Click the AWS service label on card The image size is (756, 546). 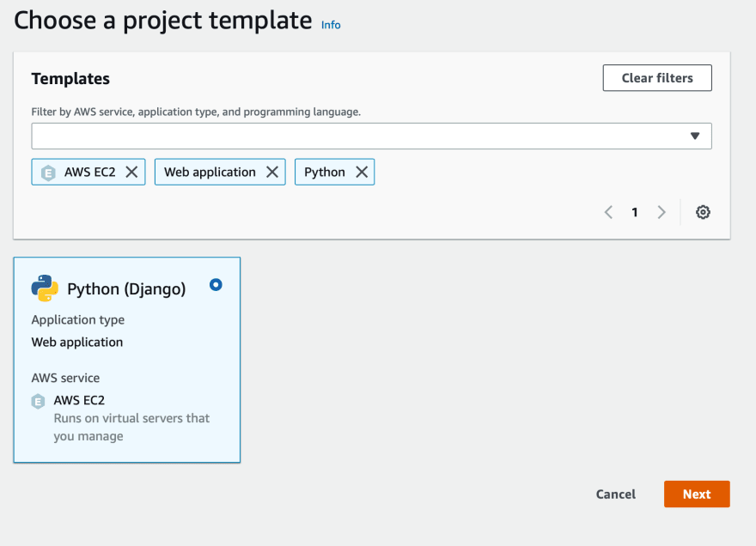coord(65,378)
